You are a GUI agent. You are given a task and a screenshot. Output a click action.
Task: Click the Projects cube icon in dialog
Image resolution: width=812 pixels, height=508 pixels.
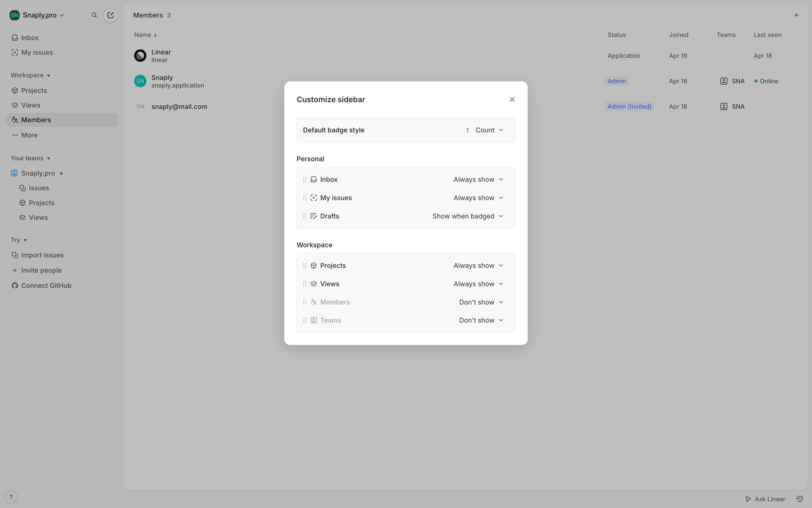(314, 265)
